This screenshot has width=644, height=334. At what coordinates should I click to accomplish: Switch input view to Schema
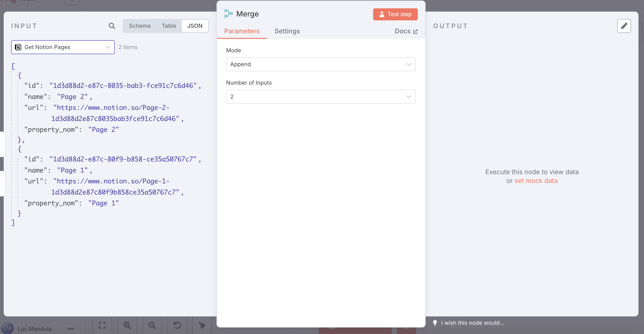click(140, 26)
